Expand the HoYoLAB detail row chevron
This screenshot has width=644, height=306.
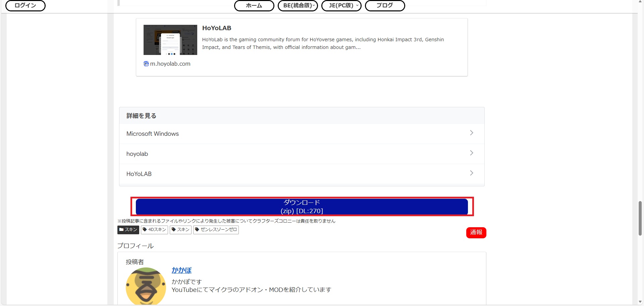[x=471, y=173]
